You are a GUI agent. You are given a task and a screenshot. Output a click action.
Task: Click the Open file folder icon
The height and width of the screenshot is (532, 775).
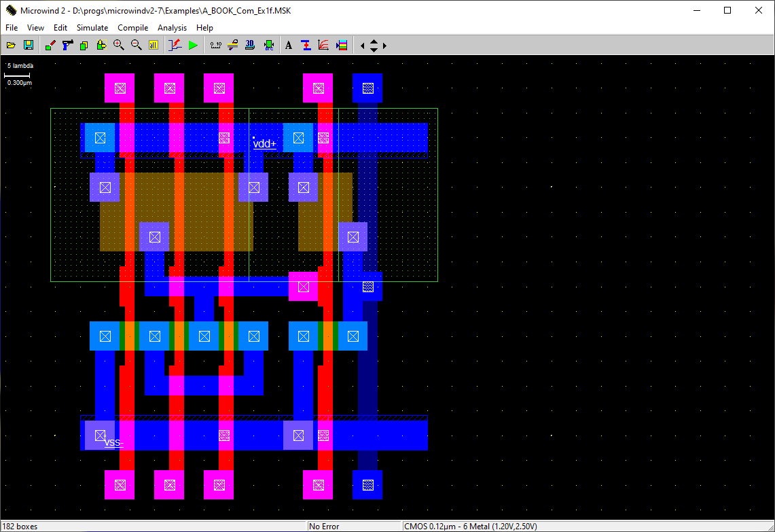pos(11,46)
